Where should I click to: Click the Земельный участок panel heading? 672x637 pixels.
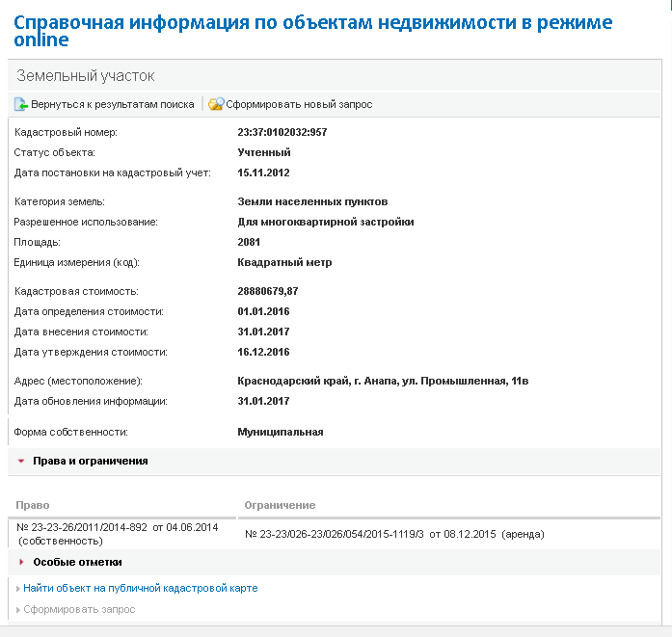tap(85, 76)
